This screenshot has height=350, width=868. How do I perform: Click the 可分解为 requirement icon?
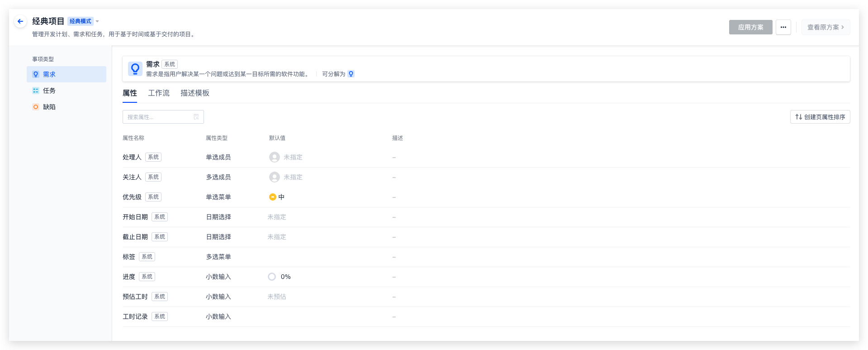[x=351, y=74]
